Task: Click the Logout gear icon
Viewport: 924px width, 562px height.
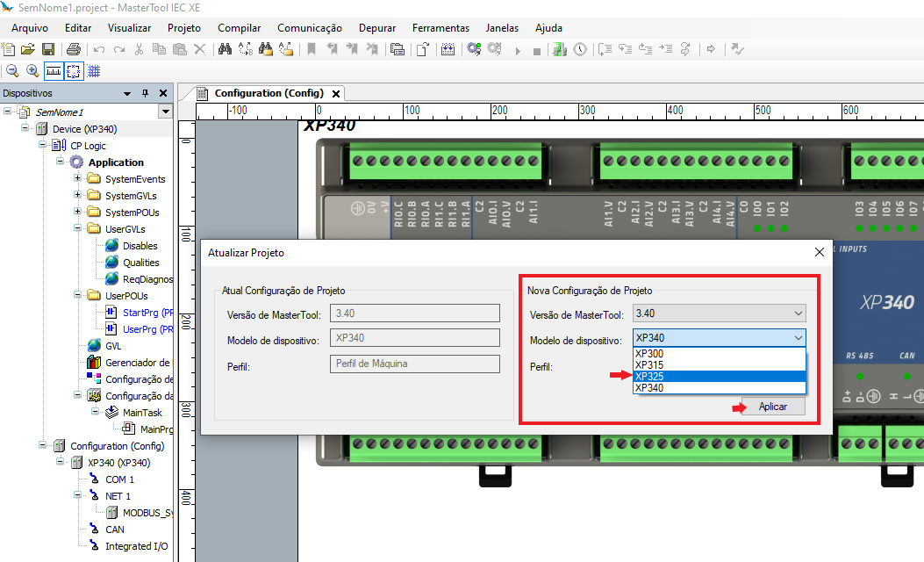Action: tap(494, 49)
